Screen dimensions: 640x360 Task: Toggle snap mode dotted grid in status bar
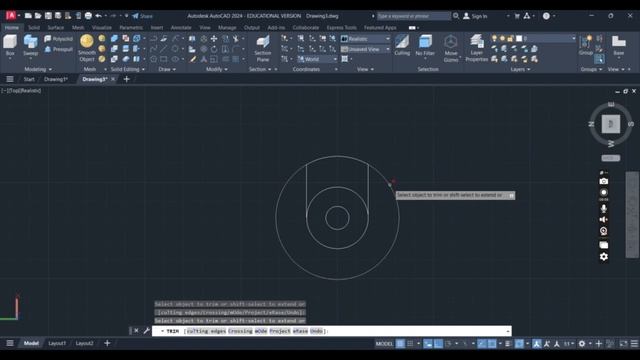(410, 344)
